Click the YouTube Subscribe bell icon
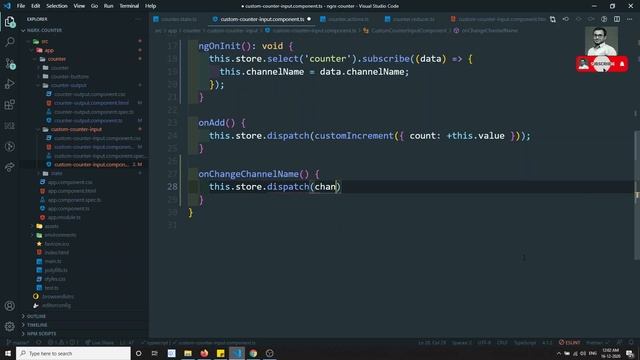This screenshot has width=640, height=360. [x=622, y=64]
